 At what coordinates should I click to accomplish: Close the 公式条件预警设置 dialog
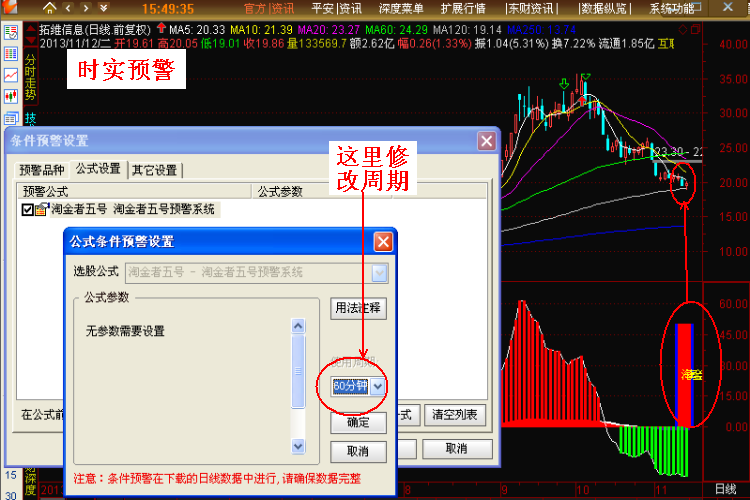383,242
